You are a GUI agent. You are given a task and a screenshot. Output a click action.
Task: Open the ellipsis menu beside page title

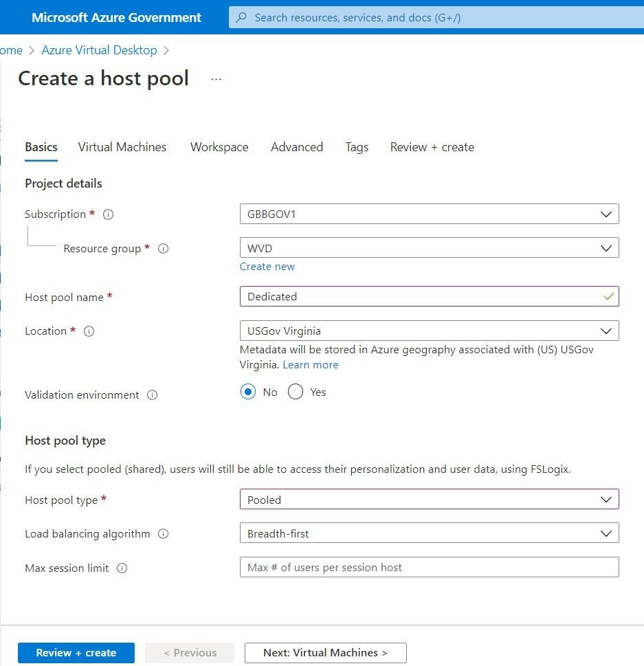coord(216,79)
